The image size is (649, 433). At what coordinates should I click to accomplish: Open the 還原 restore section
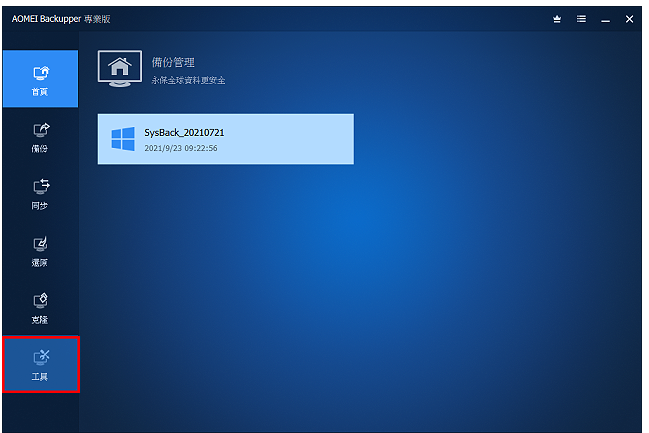pyautogui.click(x=40, y=251)
